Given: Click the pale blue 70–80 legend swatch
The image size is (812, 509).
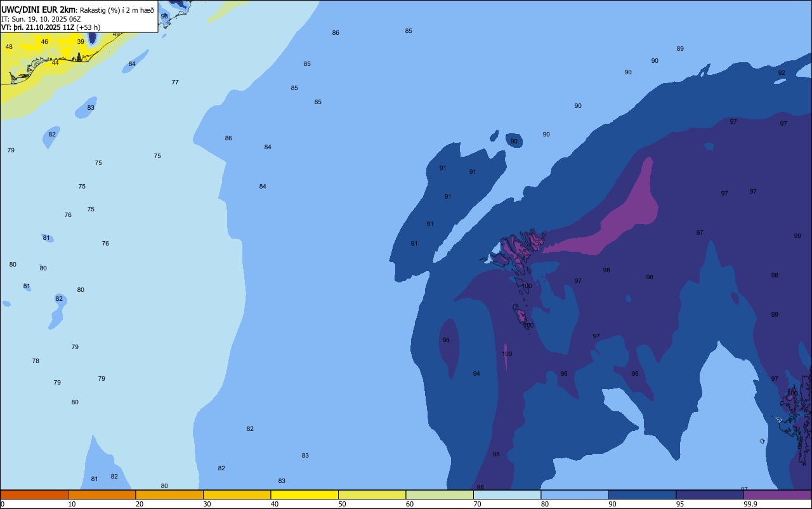Looking at the screenshot, I should 507,494.
